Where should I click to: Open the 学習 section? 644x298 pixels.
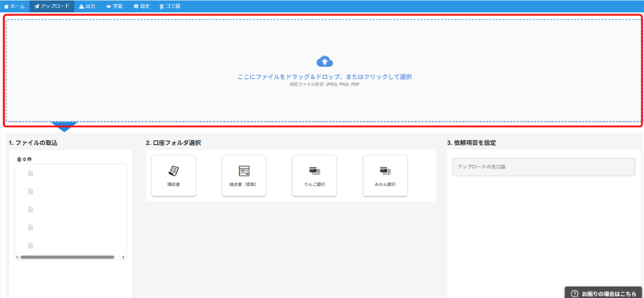(x=114, y=6)
